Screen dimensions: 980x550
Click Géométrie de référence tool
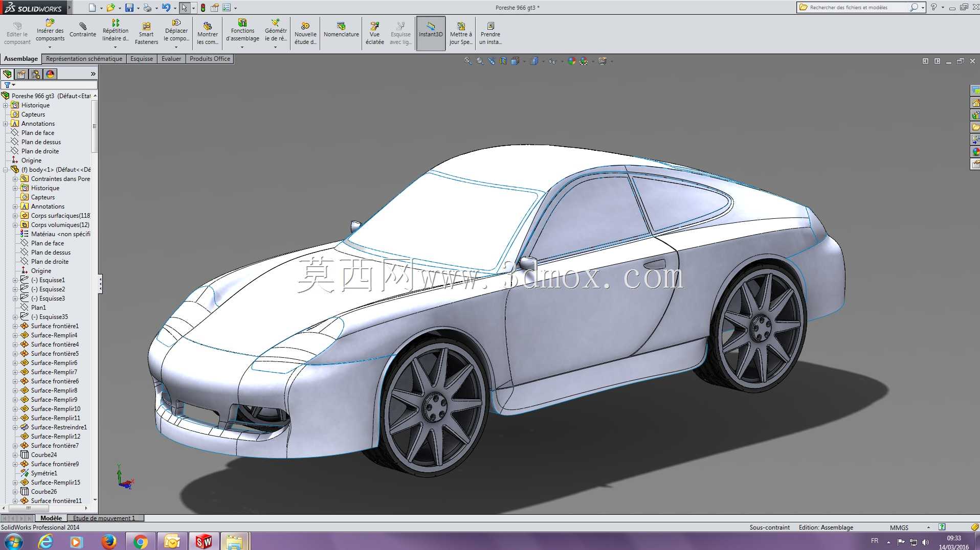click(276, 31)
